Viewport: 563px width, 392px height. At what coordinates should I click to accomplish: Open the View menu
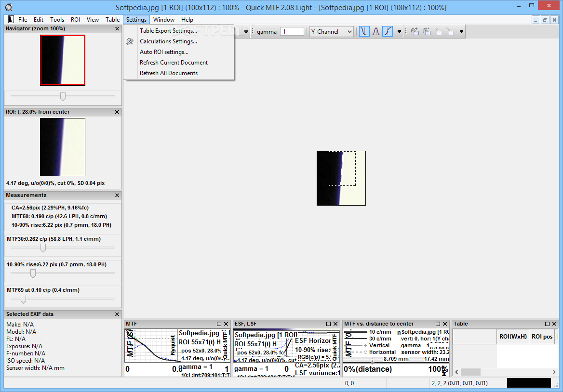coord(93,20)
